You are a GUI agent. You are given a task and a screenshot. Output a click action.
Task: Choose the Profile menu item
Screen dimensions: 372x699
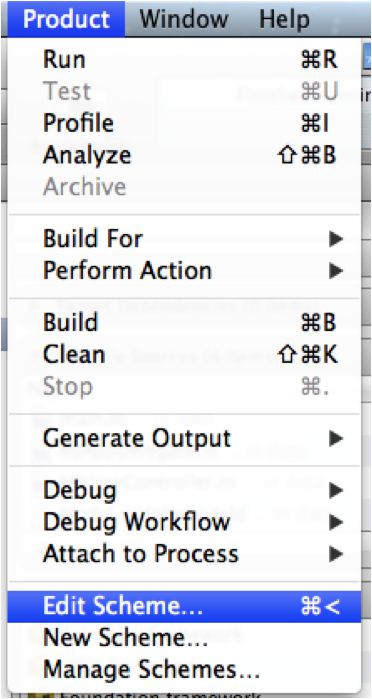[184, 123]
